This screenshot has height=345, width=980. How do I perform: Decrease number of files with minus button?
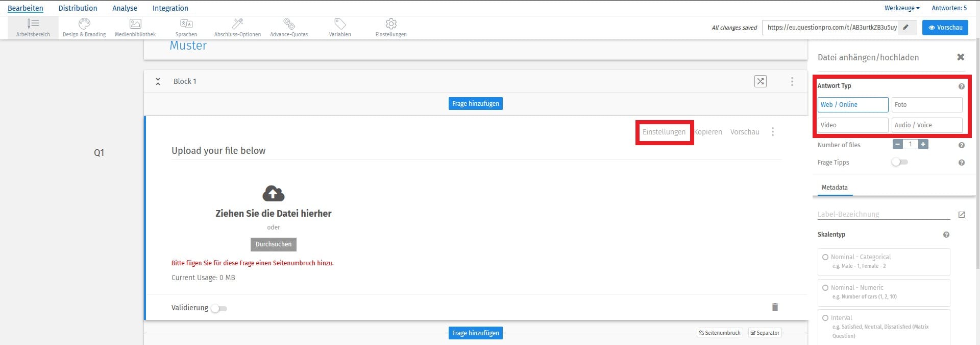pyautogui.click(x=898, y=145)
